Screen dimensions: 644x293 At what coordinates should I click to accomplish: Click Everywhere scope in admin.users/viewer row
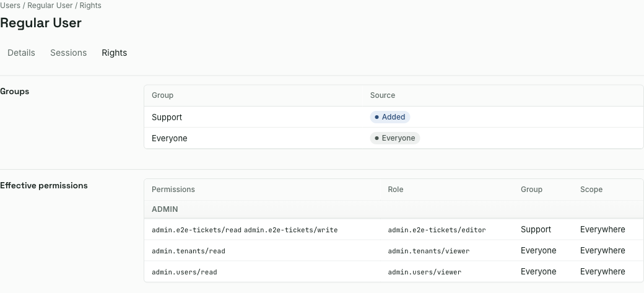click(x=603, y=272)
